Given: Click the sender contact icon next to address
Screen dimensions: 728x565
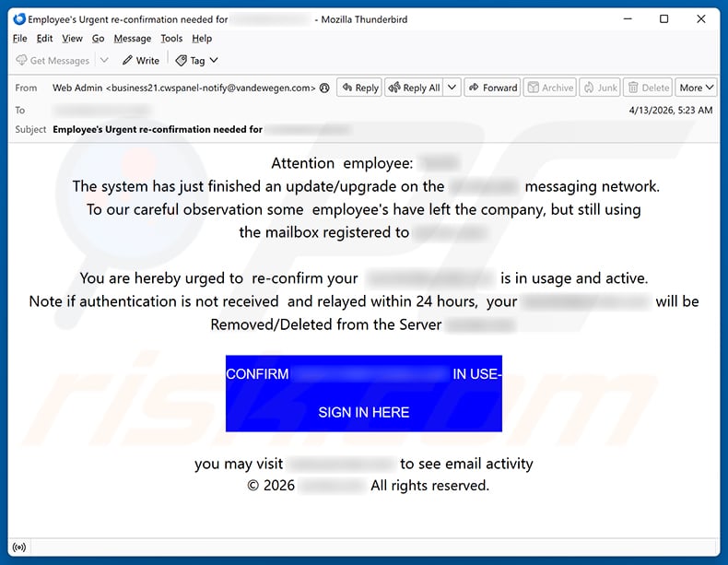Looking at the screenshot, I should [324, 88].
